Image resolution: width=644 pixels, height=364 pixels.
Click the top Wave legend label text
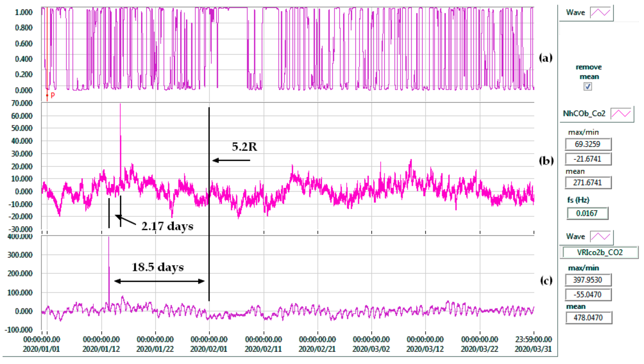pyautogui.click(x=575, y=12)
